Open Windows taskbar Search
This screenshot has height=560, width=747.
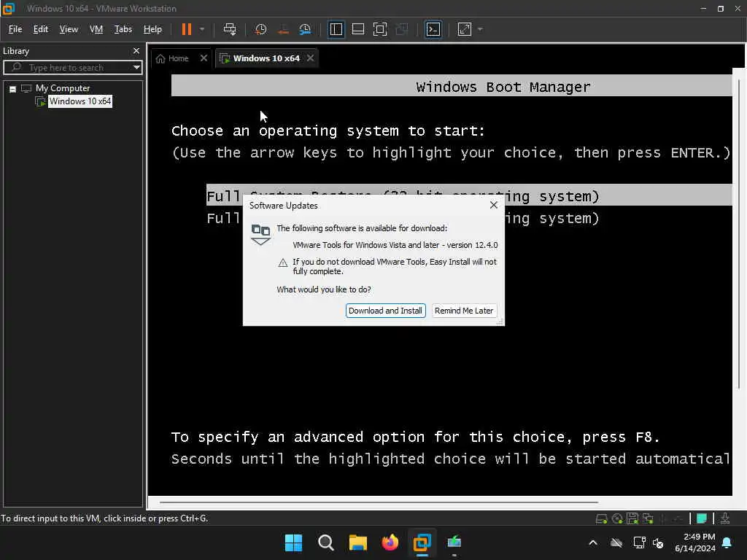326,542
